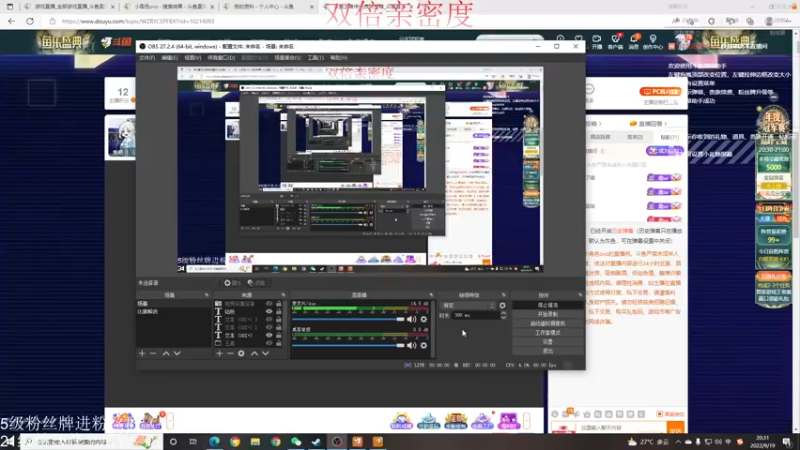
Task: Remove selected source with minus icon
Action: 230,353
